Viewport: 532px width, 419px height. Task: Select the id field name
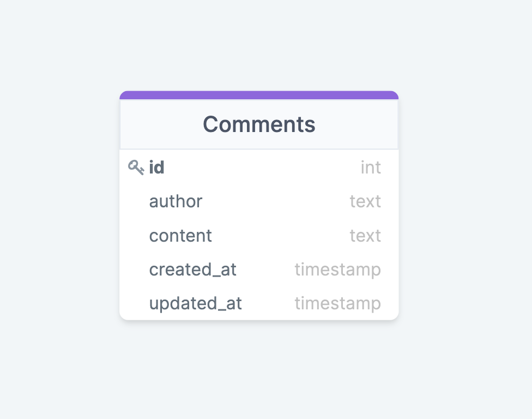(x=156, y=167)
